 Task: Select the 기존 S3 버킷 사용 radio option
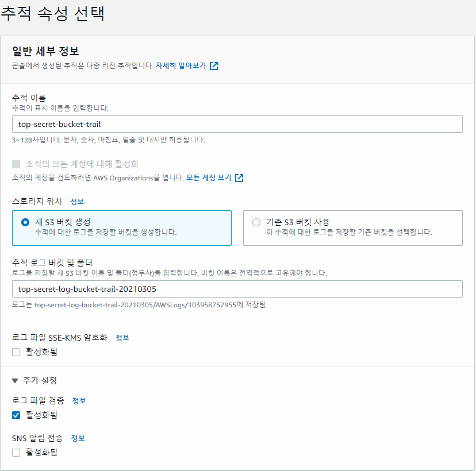(x=256, y=222)
